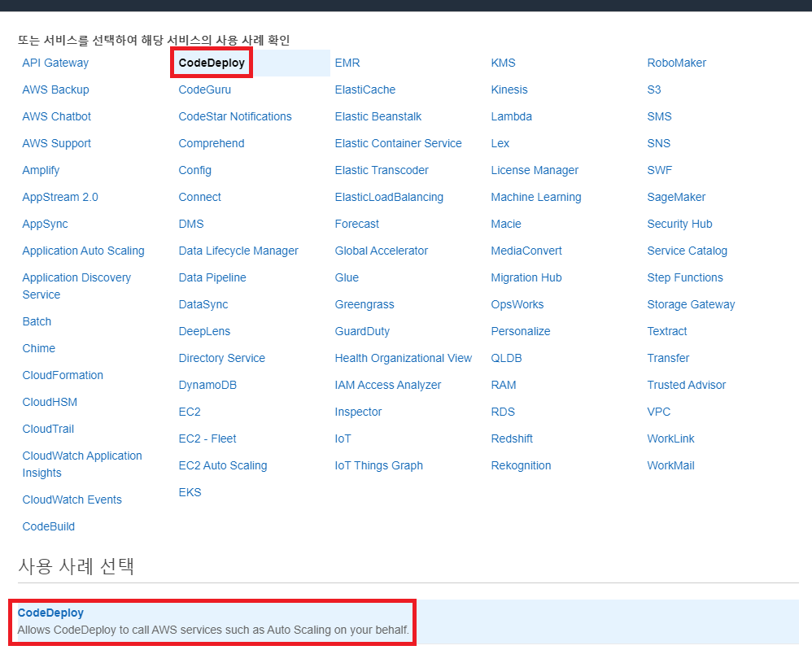Choose the S3 service link
Image resolution: width=812 pixels, height=650 pixels.
(x=654, y=89)
